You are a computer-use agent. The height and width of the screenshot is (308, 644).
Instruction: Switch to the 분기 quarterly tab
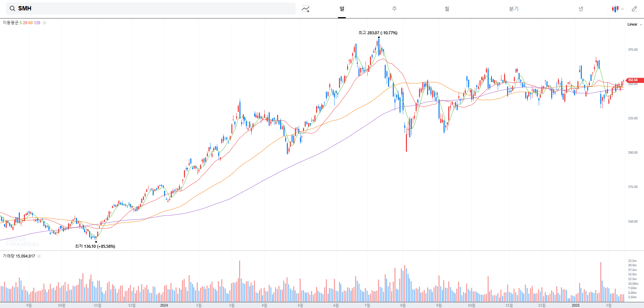tap(514, 9)
